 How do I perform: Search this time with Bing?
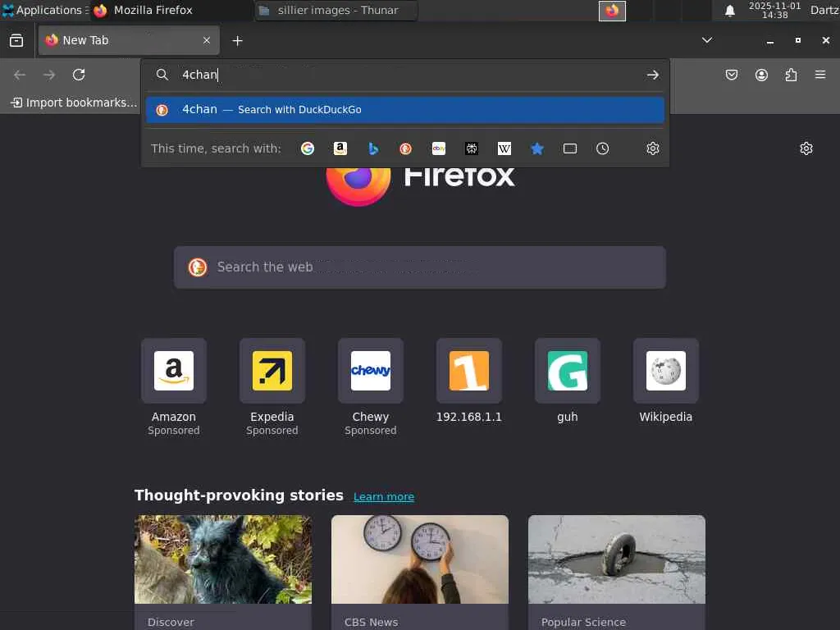coord(373,148)
